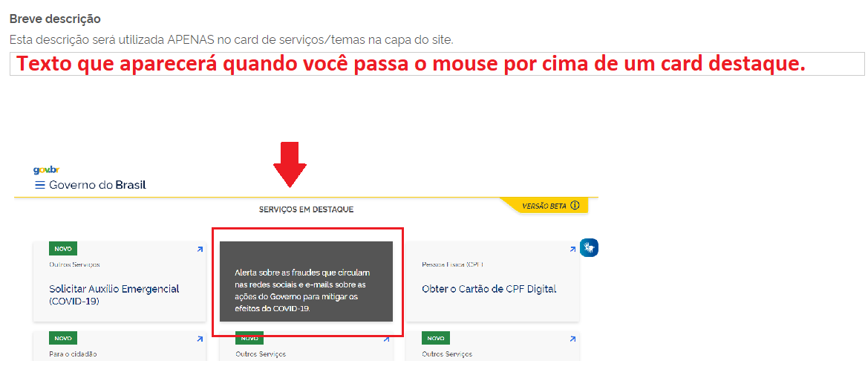
Task: Click the Breve descrição text input field
Action: click(x=437, y=64)
